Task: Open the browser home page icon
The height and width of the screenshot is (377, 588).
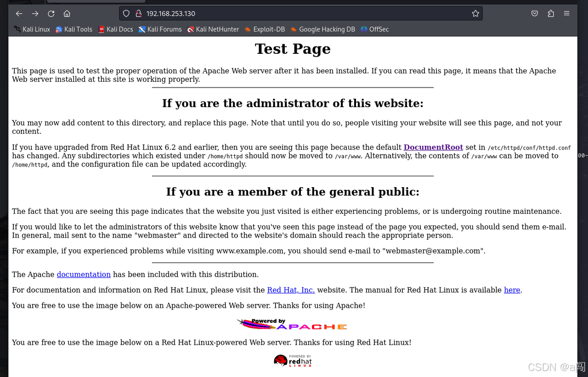Action: [67, 13]
